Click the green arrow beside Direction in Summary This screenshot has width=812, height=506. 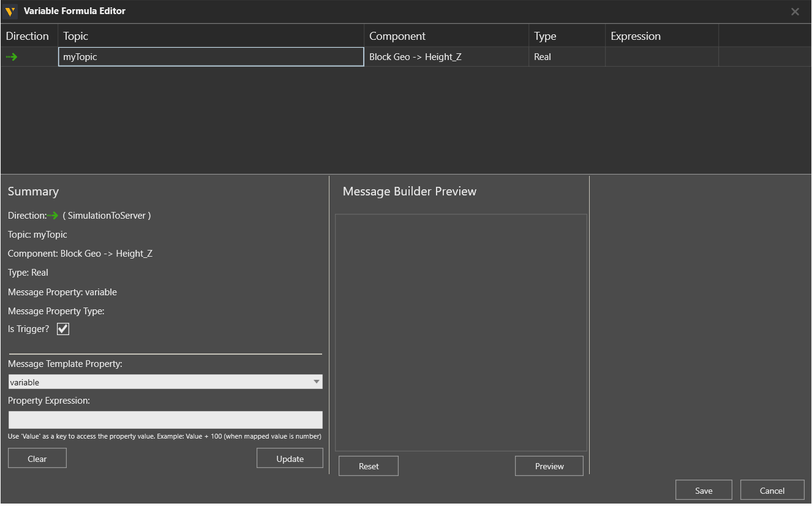tap(53, 216)
